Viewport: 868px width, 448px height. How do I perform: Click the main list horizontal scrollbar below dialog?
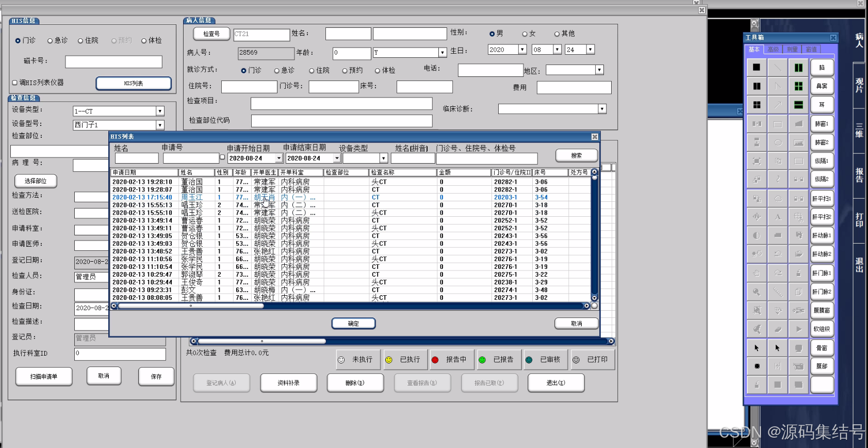click(402, 341)
